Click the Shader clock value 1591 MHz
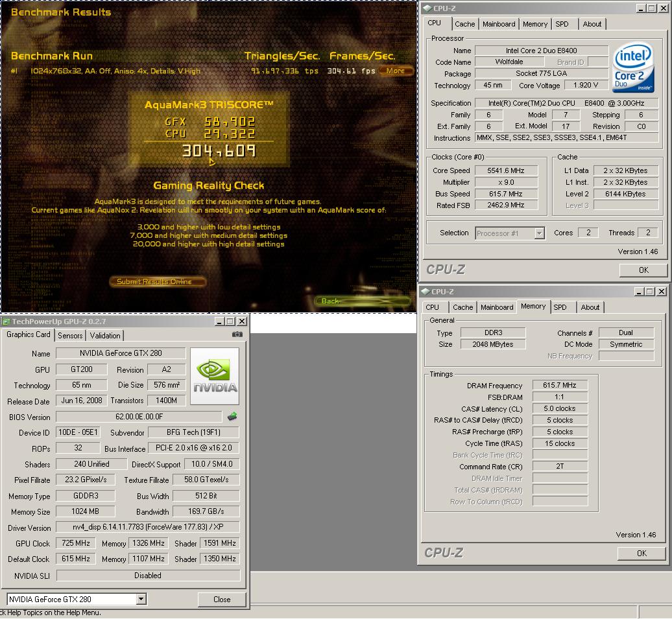The width and height of the screenshot is (672, 619). pos(219,543)
